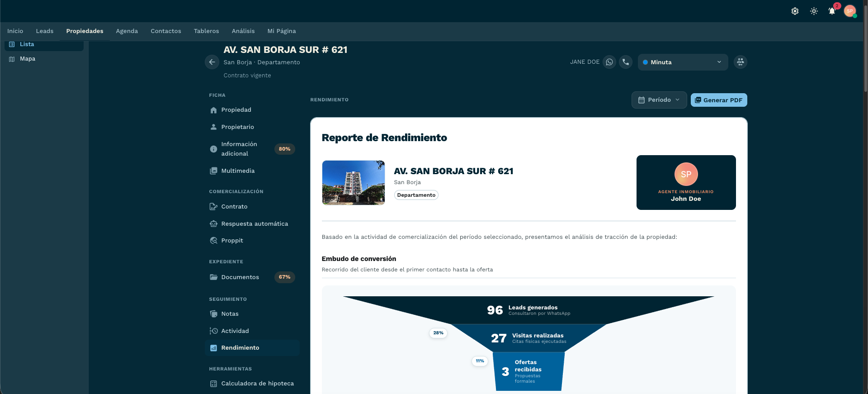Open Calculadora de hipoteca tool

pyautogui.click(x=252, y=384)
